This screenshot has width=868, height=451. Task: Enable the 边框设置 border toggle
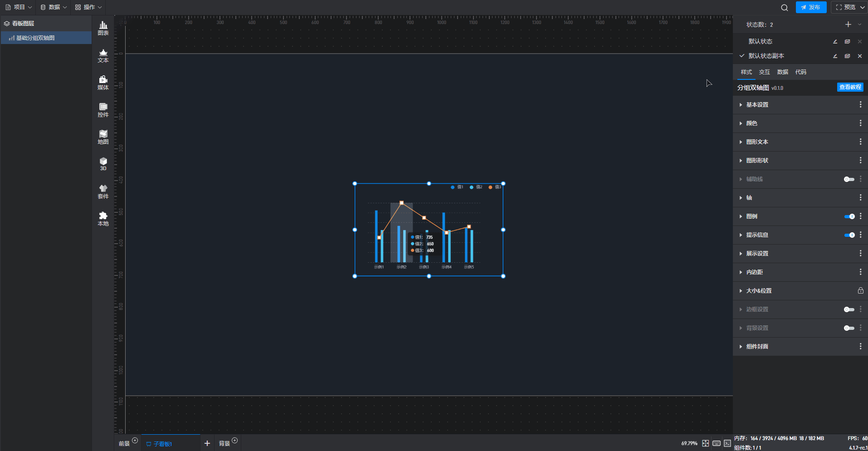point(849,309)
